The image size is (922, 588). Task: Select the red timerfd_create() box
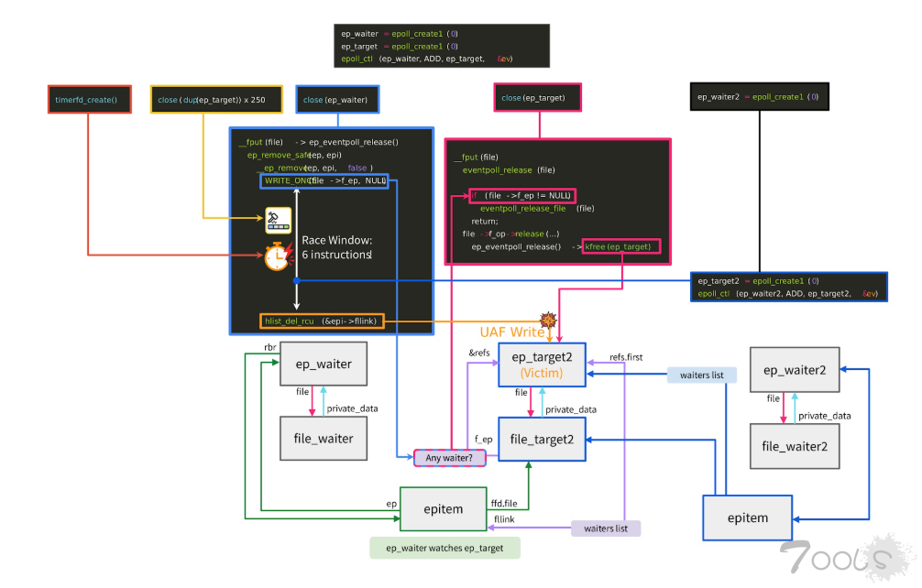[90, 99]
